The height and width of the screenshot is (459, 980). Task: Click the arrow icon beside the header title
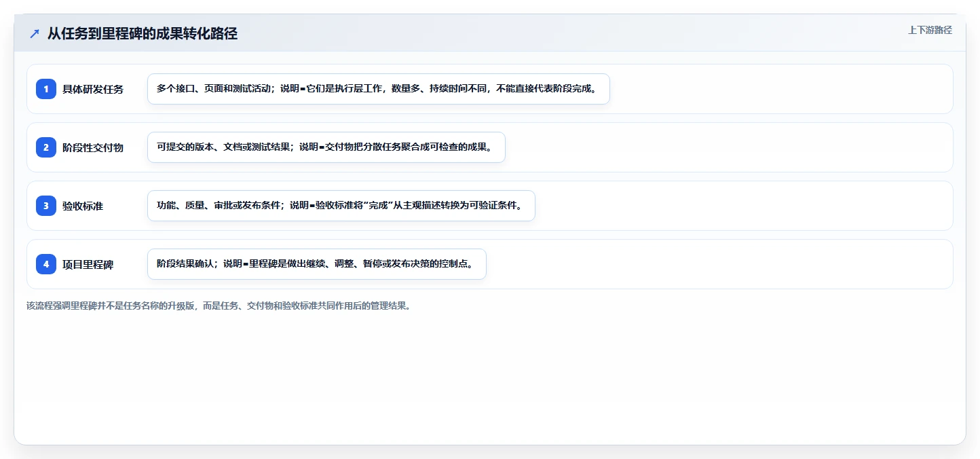[35, 34]
